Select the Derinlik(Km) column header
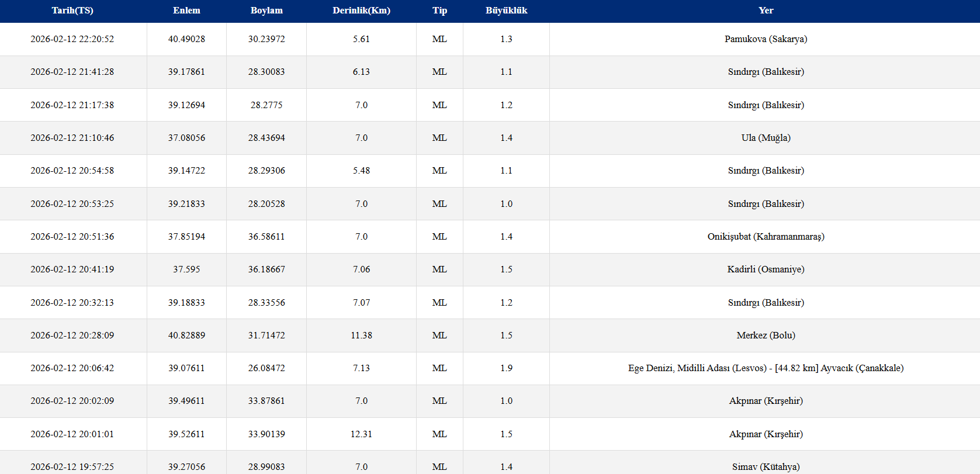Screen dimensions: 980x474 (361, 11)
